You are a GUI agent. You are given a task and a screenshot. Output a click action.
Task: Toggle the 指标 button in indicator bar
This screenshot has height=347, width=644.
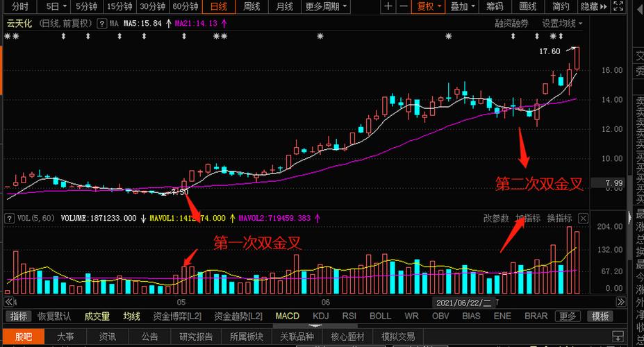19,316
